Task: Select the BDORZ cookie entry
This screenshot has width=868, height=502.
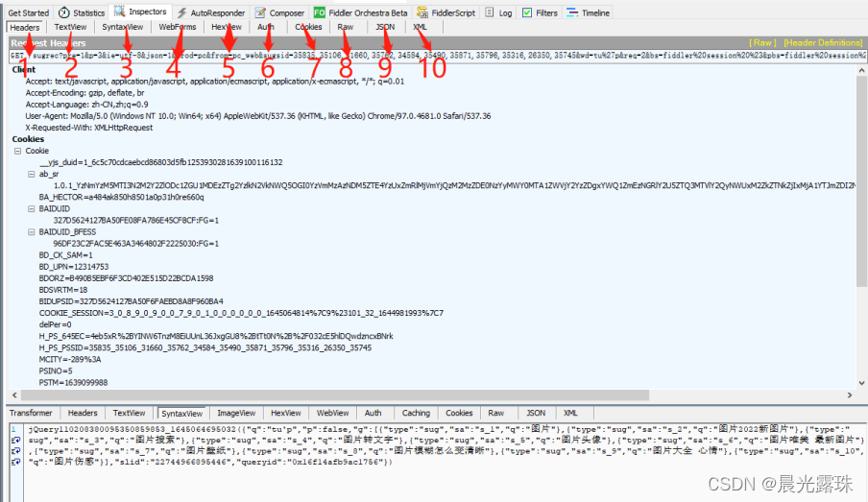Action: 126,278
